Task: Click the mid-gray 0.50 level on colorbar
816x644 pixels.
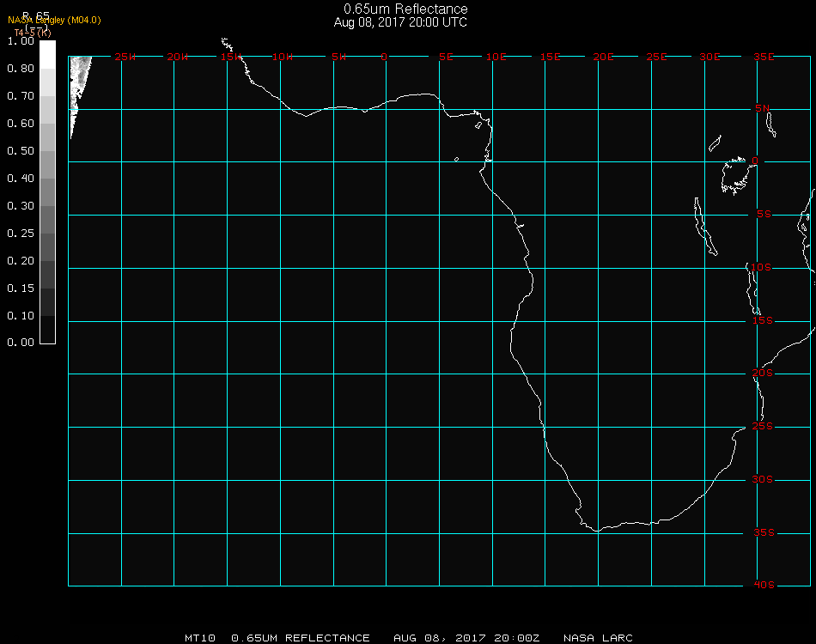Action: click(x=47, y=164)
